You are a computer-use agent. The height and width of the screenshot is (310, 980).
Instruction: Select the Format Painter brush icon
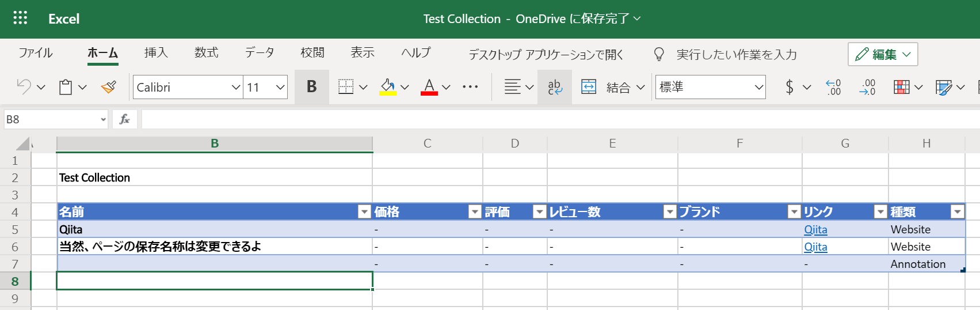[108, 87]
